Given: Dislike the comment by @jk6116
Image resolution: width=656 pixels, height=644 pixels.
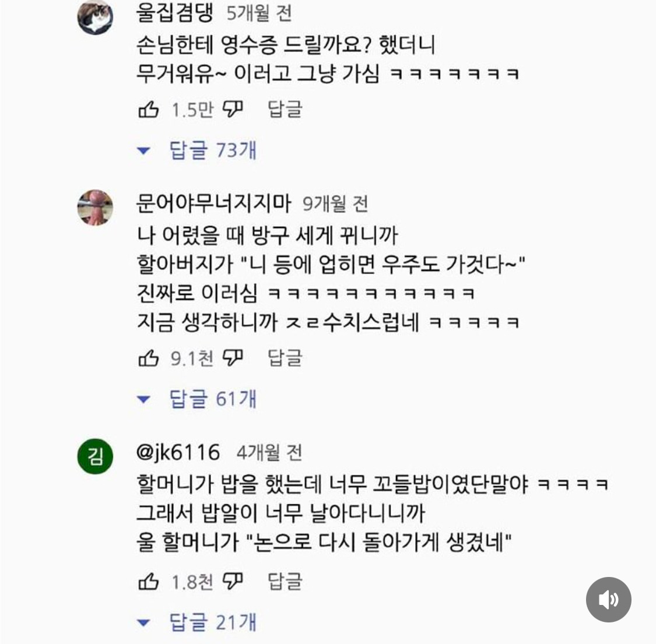Looking at the screenshot, I should click(x=233, y=582).
